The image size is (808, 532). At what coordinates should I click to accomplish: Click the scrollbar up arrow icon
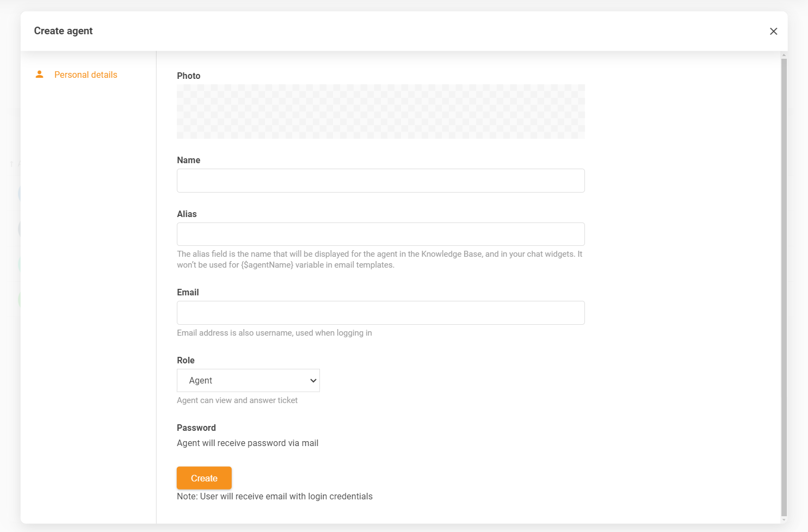tap(784, 55)
